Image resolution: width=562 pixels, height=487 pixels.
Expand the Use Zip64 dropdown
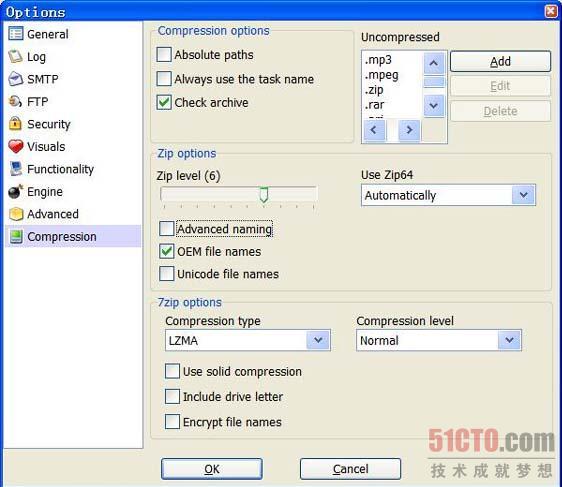point(448,195)
